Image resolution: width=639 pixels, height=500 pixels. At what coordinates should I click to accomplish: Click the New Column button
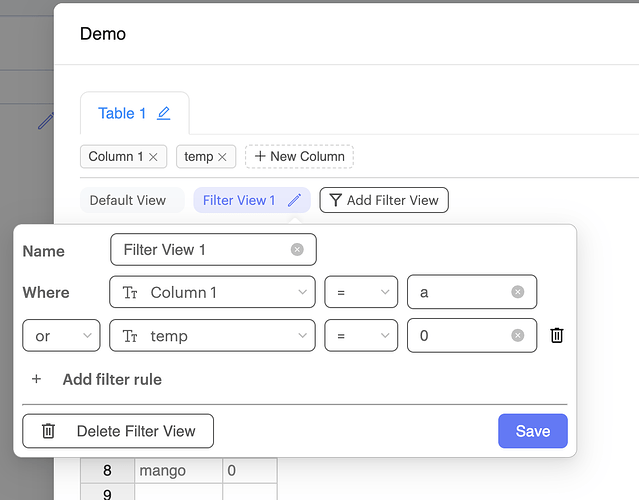coord(299,157)
